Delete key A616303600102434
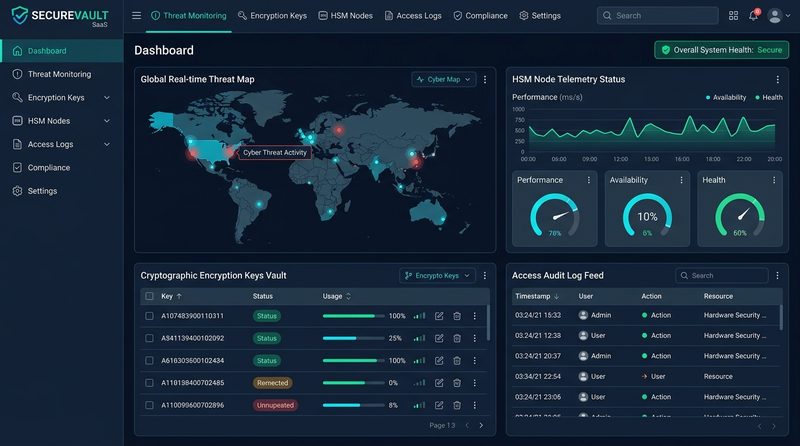This screenshot has width=800, height=446. 457,361
